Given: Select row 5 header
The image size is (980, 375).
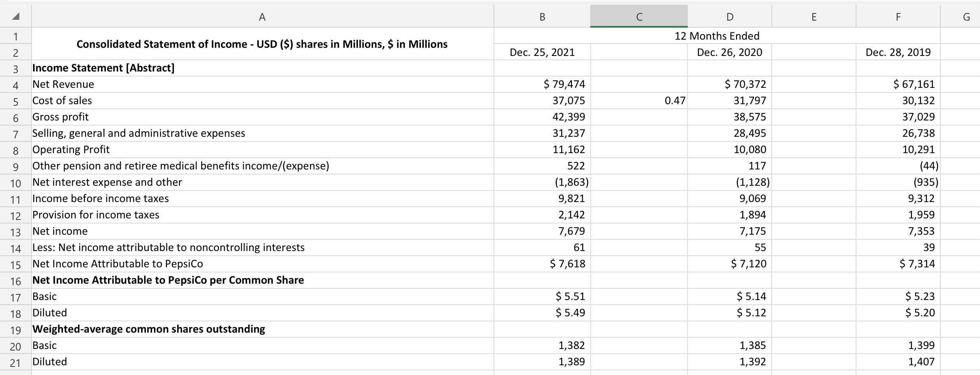Looking at the screenshot, I should (16, 101).
